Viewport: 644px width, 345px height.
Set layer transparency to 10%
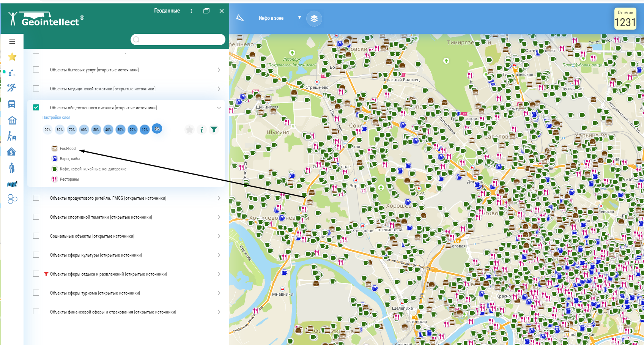(145, 129)
